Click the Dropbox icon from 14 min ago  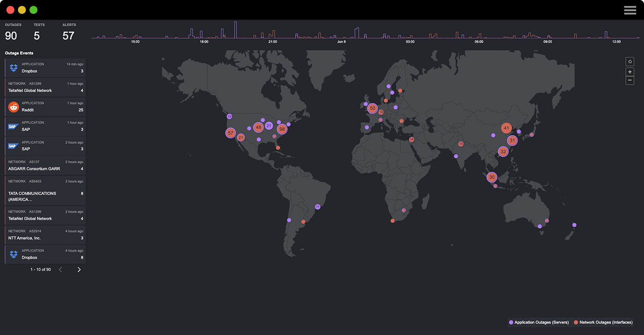click(13, 68)
